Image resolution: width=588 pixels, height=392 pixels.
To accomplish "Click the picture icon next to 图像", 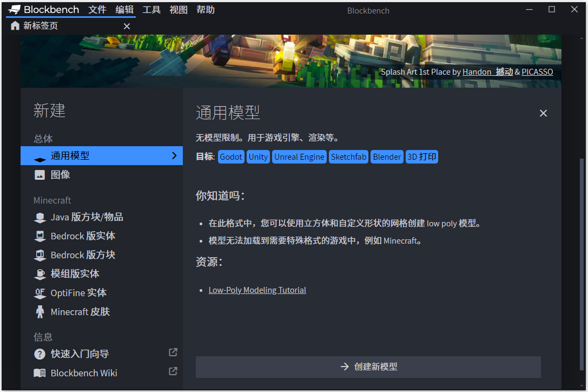I will (x=39, y=174).
